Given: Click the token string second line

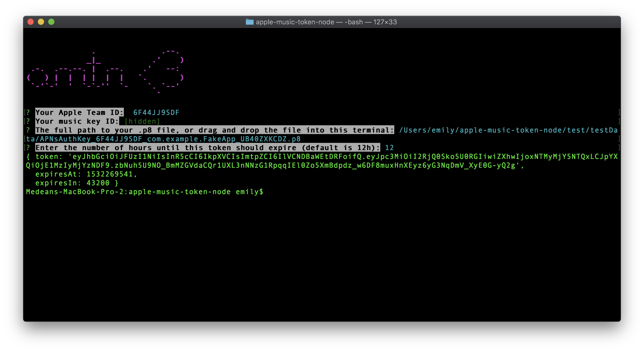Looking at the screenshot, I should (272, 165).
